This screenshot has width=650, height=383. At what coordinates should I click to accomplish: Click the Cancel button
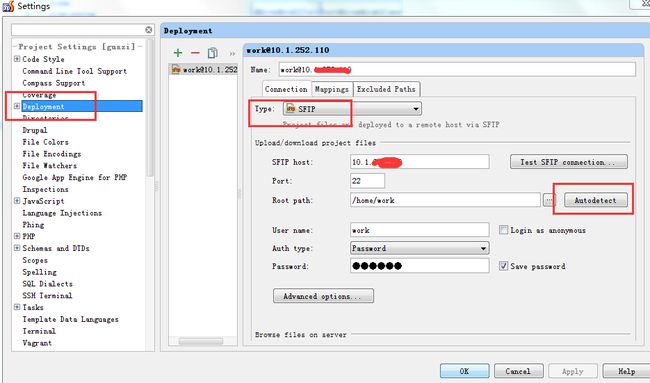518,371
